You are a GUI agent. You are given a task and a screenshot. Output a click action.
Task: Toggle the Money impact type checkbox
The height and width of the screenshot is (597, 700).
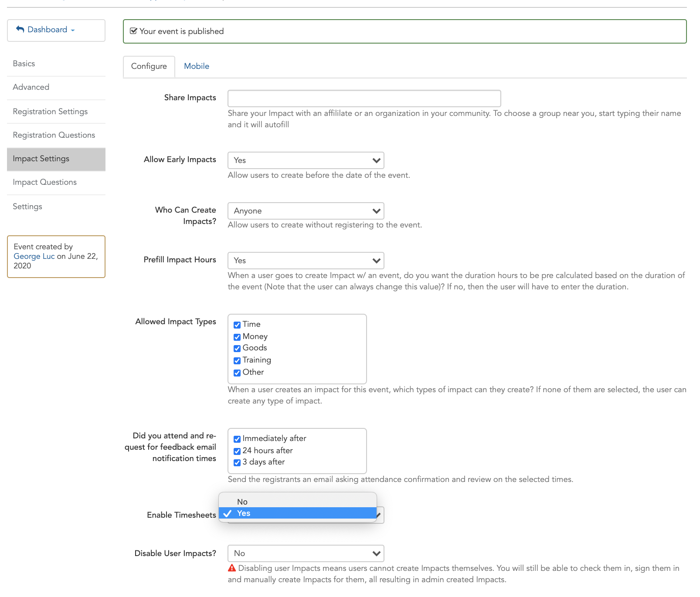pos(237,337)
